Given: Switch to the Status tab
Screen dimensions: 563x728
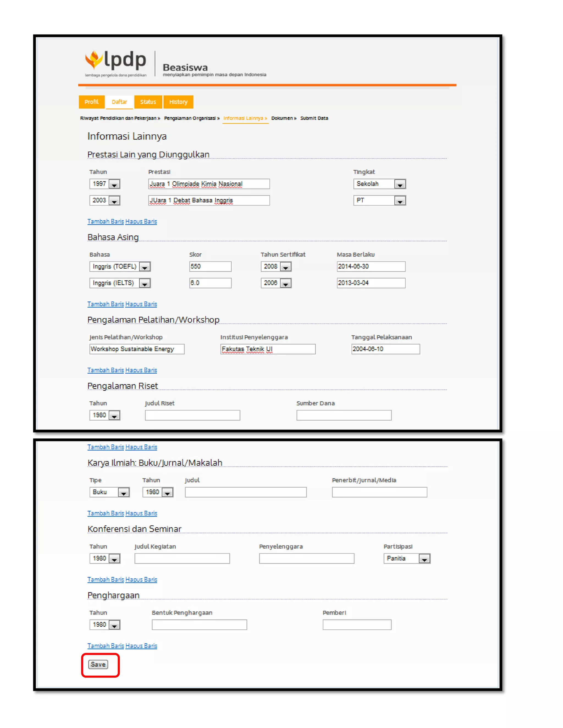Looking at the screenshot, I should tap(148, 102).
